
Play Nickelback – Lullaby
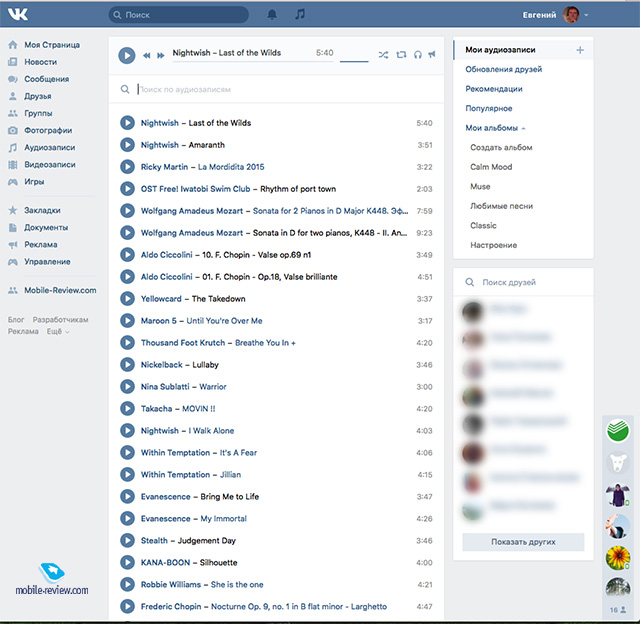pos(127,364)
